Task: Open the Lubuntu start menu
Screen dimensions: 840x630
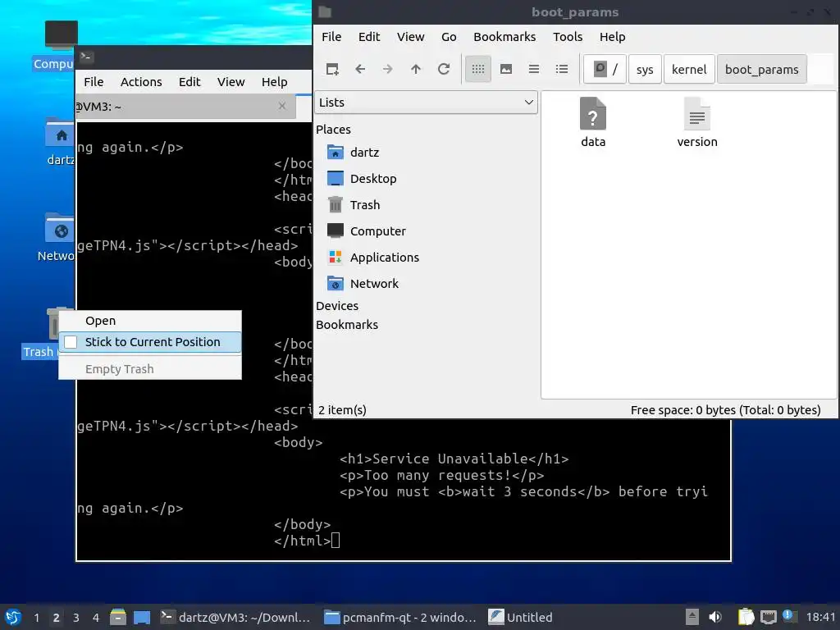Action: [13, 617]
